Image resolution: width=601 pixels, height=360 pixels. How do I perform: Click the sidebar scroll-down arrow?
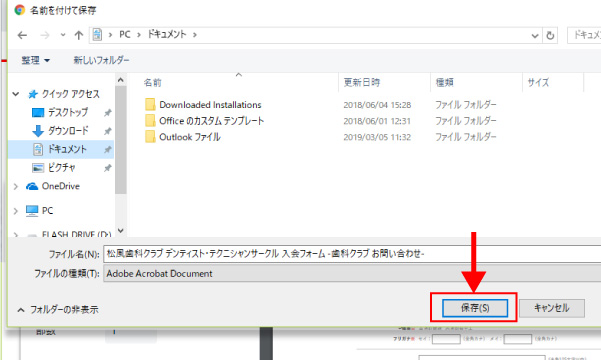click(121, 231)
